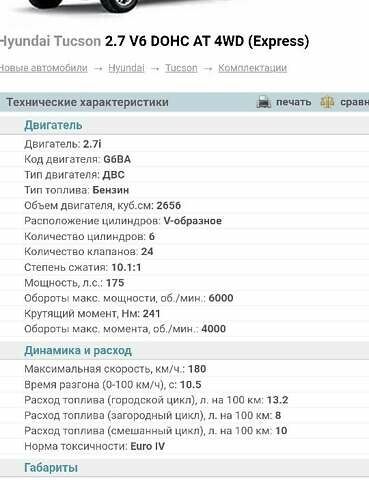Viewport: 369px width, 480px height.
Task: Click the Динамика и расход section heading
Action: coord(78,350)
